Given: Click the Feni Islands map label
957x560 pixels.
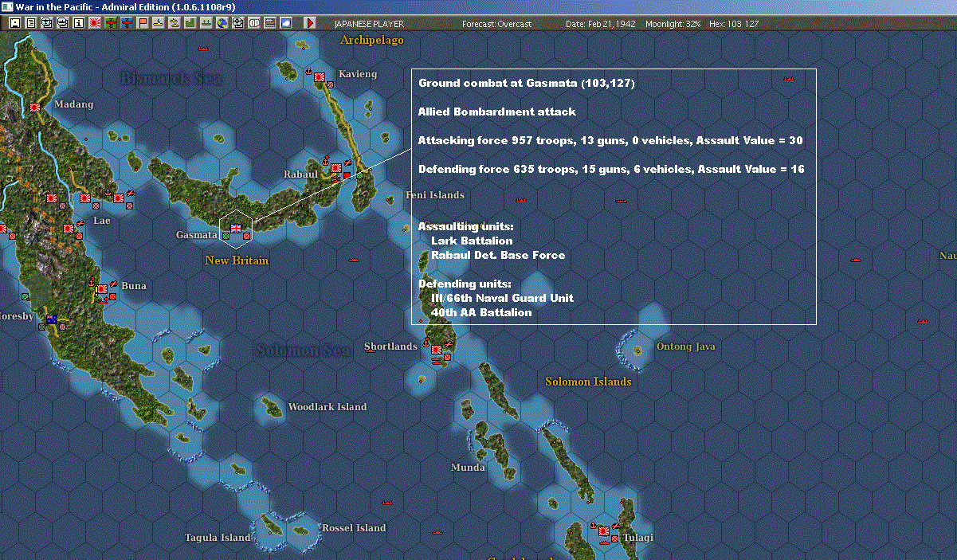Looking at the screenshot, I should click(x=435, y=195).
